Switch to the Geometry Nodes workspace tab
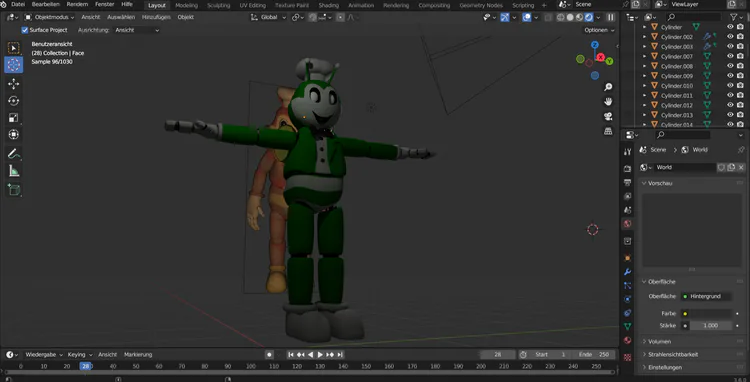 (x=481, y=5)
